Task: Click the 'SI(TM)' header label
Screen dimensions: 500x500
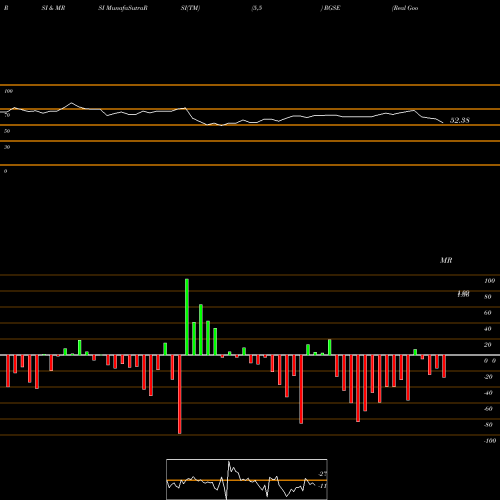Action: [190, 8]
